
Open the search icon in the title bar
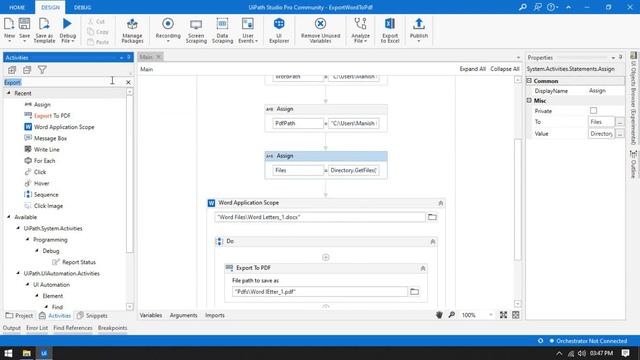(522, 7)
